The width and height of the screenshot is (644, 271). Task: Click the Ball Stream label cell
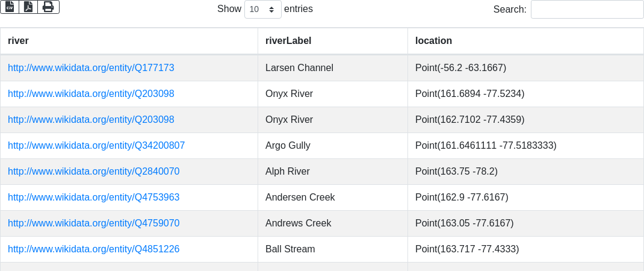(290, 249)
